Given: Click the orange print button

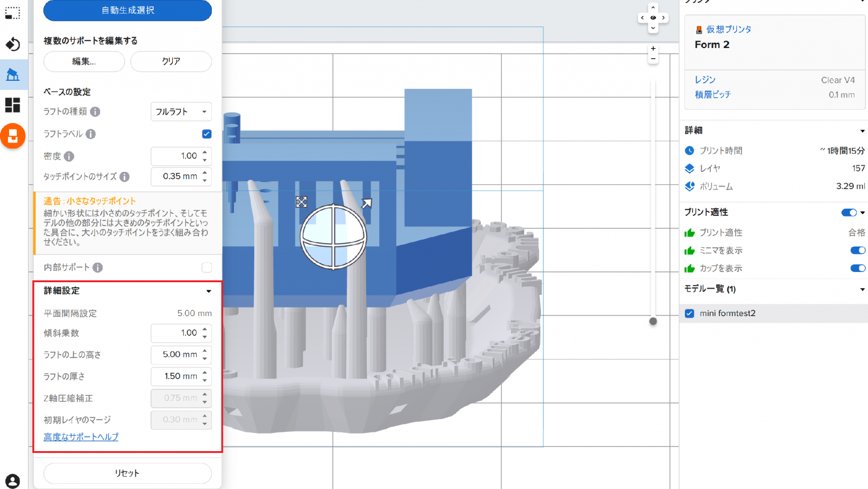Looking at the screenshot, I should click(x=13, y=136).
